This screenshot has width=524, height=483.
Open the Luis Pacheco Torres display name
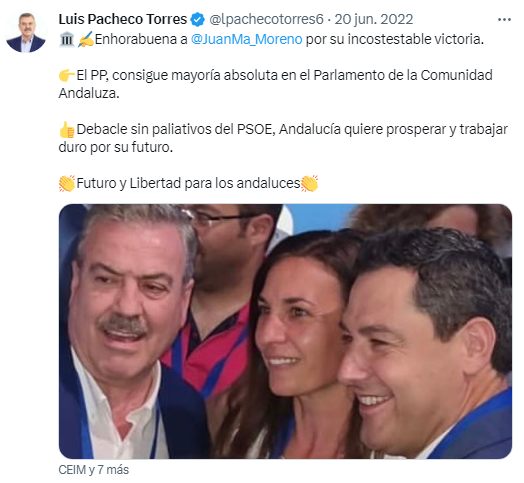123,19
